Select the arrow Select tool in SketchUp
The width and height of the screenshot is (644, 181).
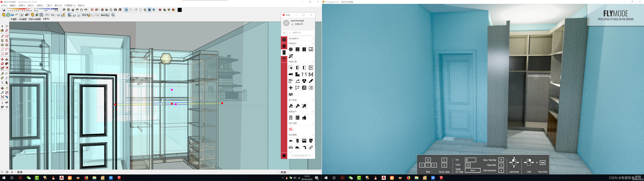point(2,26)
